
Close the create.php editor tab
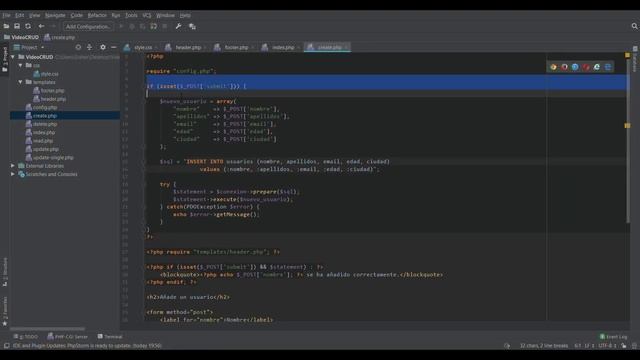[347, 47]
